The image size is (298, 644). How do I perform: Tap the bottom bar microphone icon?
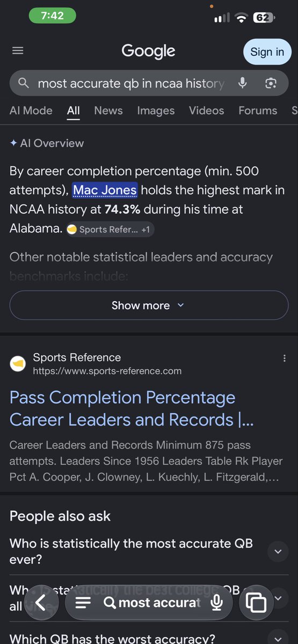pyautogui.click(x=217, y=603)
